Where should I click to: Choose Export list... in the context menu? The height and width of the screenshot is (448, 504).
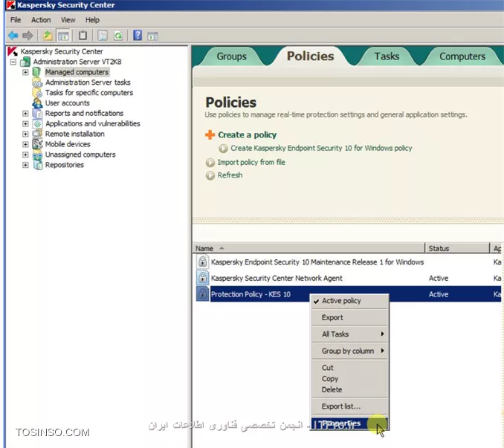point(349,406)
